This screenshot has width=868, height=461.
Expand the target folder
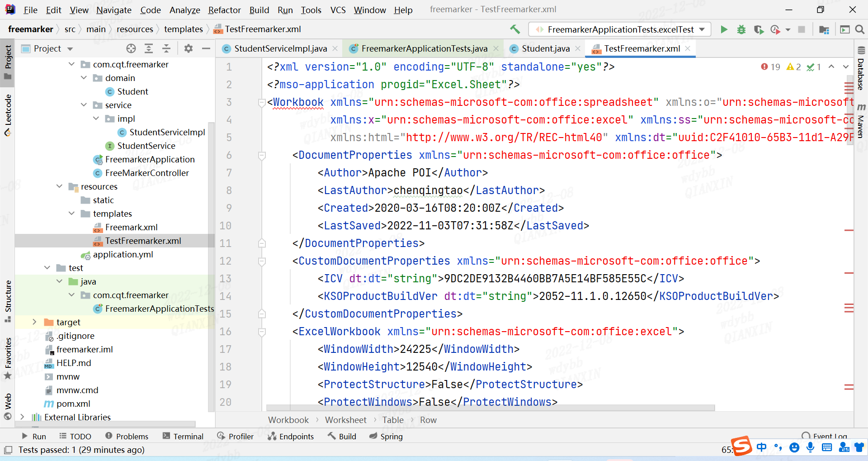(x=34, y=322)
